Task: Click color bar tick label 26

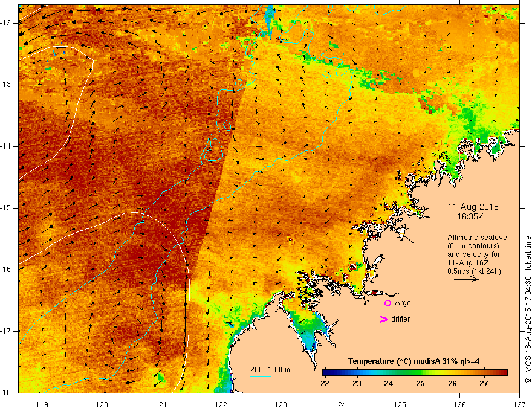Action: [452, 384]
